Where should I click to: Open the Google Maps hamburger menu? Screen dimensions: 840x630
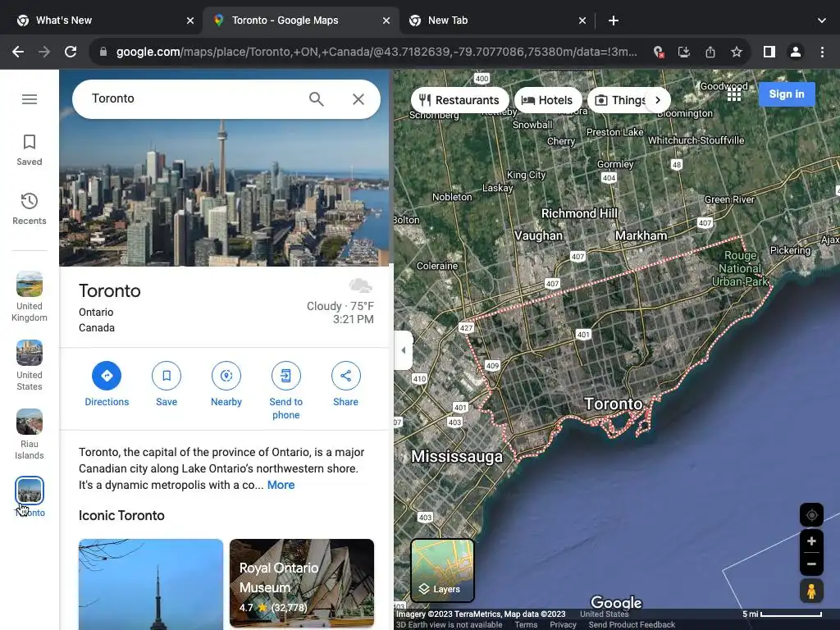coord(30,99)
